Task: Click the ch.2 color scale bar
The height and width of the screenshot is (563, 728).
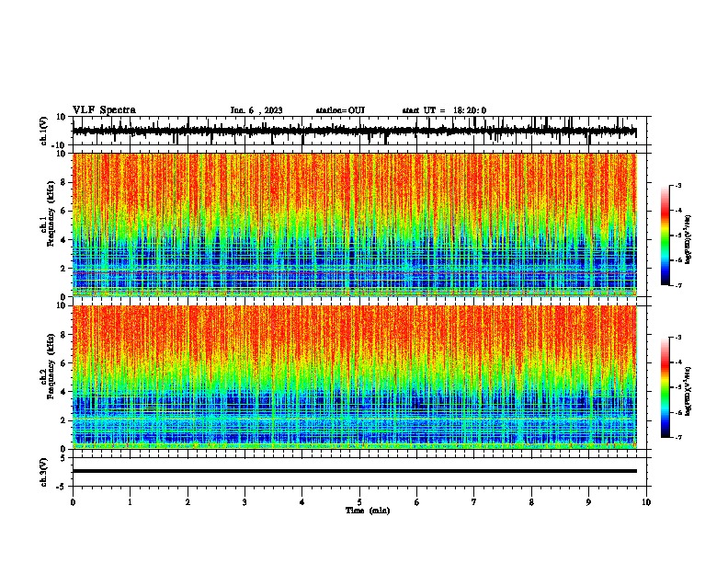Action: point(665,387)
